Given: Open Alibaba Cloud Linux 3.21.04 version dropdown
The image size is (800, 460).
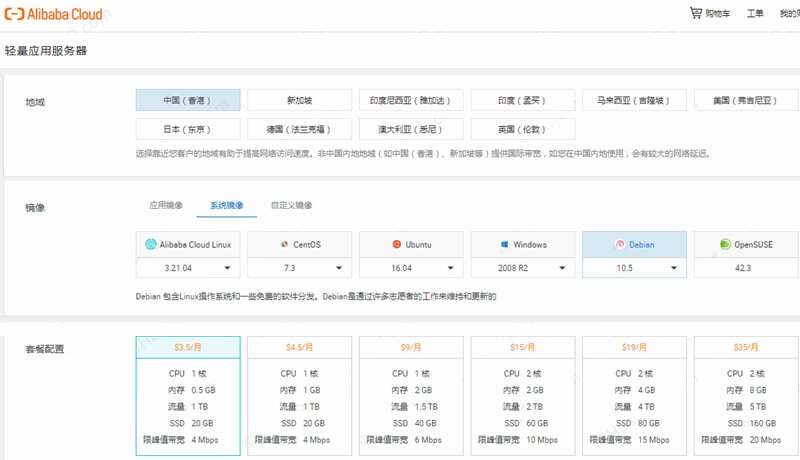Looking at the screenshot, I should coord(188,268).
